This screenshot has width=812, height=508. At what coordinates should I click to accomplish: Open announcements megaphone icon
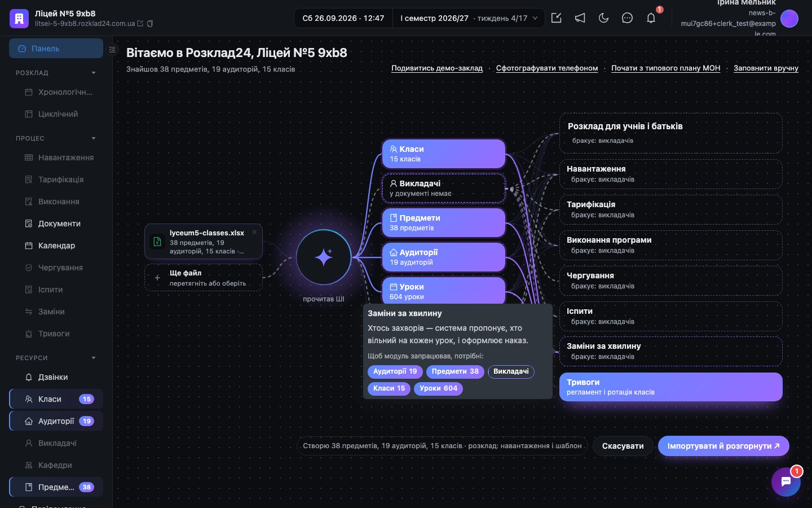coord(580,18)
